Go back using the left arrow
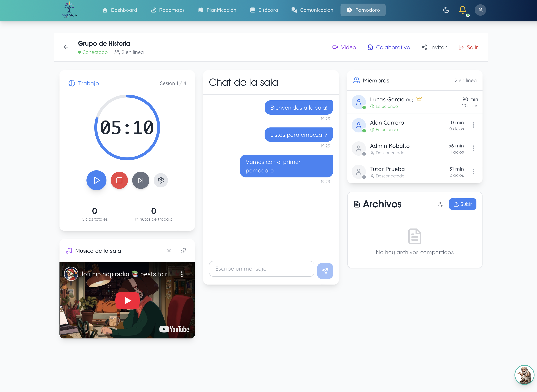Screen dimensions: 537x392 (x=66, y=47)
